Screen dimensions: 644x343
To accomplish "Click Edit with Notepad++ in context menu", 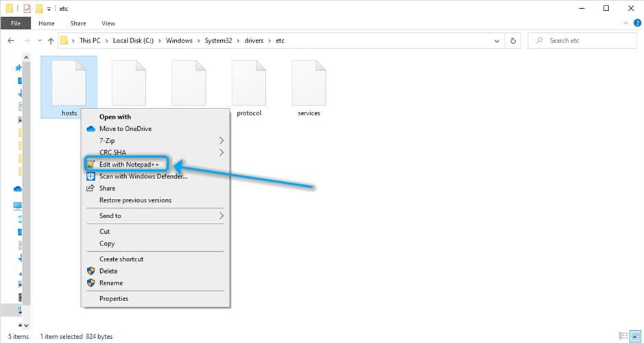I will pos(128,165).
